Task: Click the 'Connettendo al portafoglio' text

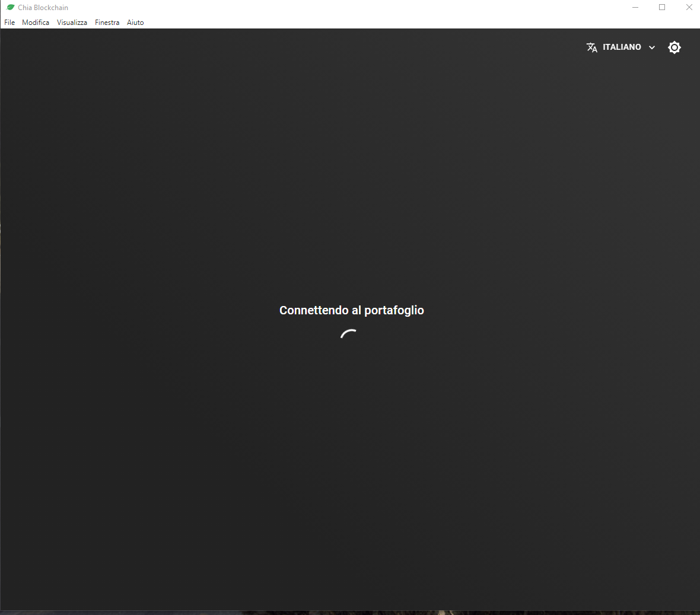Action: coord(351,310)
